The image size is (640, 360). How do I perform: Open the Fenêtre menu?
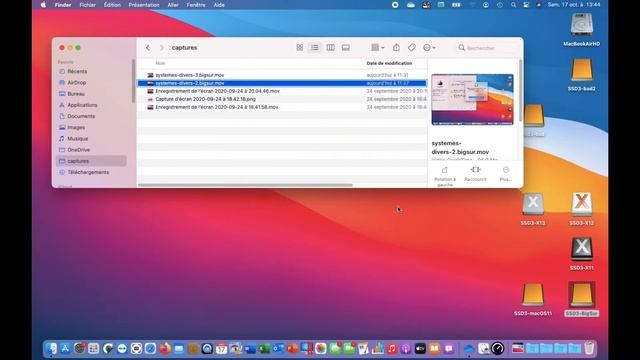196,5
